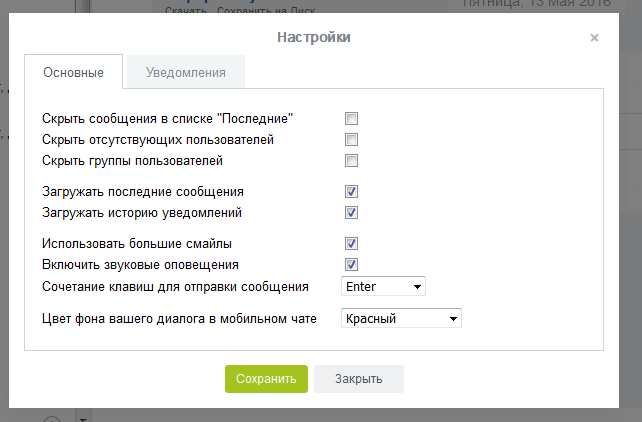
Task: Turn off Включить звуковые оповещения
Action: coord(351,264)
